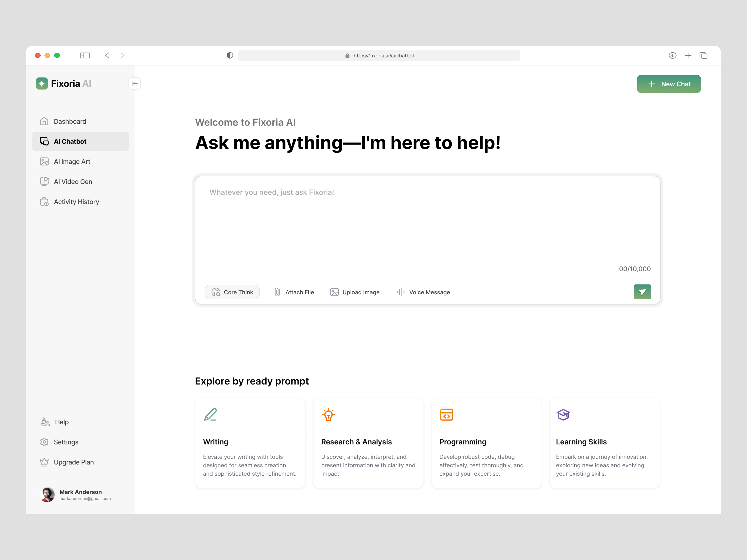View Activity History

(80, 202)
